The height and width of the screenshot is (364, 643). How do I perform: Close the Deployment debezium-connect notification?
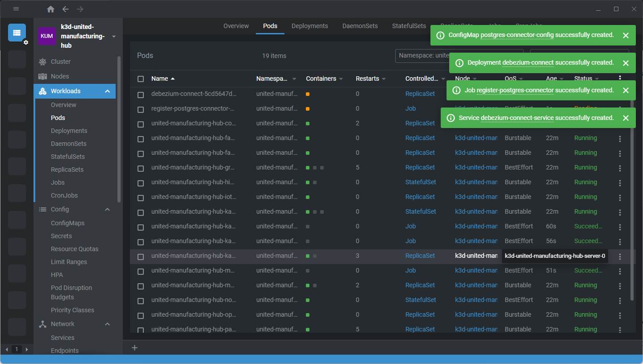tap(626, 63)
